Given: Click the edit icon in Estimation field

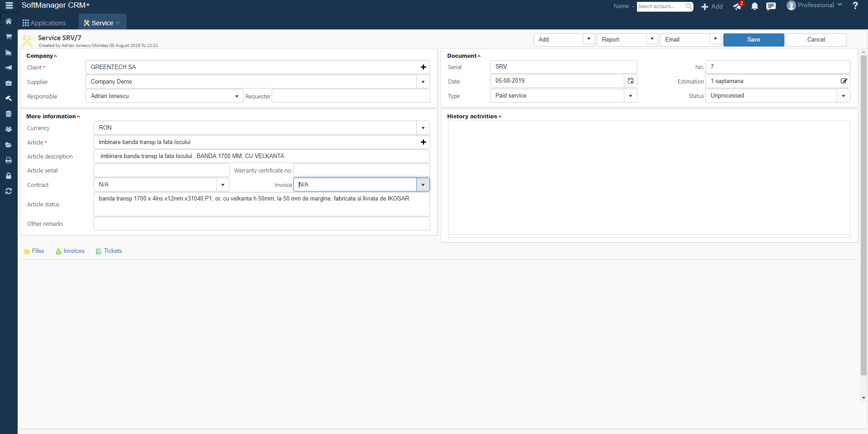Looking at the screenshot, I should point(844,81).
